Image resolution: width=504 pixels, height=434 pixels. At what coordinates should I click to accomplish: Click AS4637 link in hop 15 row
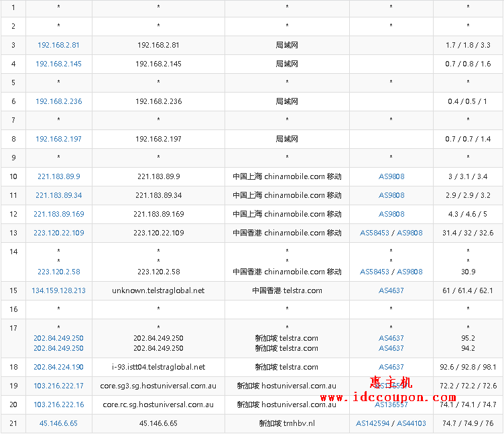(x=391, y=290)
